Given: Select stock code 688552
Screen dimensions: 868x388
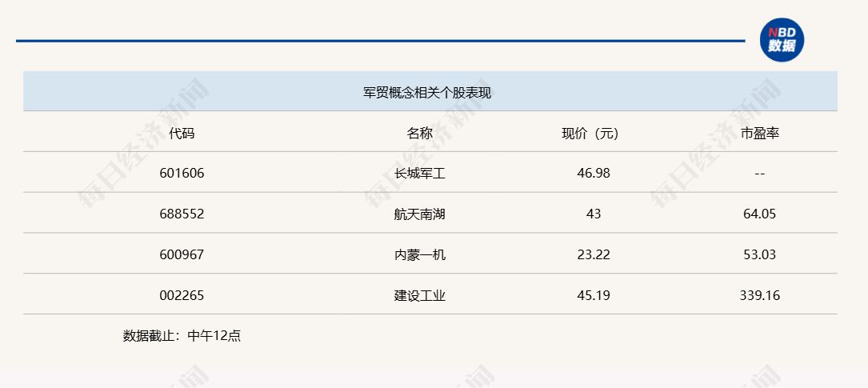Looking at the screenshot, I should coord(182,214).
